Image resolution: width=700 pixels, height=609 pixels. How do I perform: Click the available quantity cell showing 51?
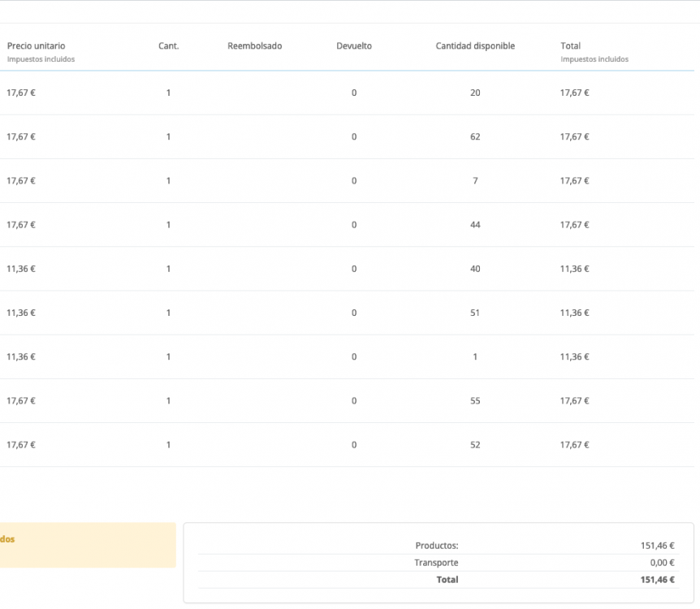tap(475, 313)
